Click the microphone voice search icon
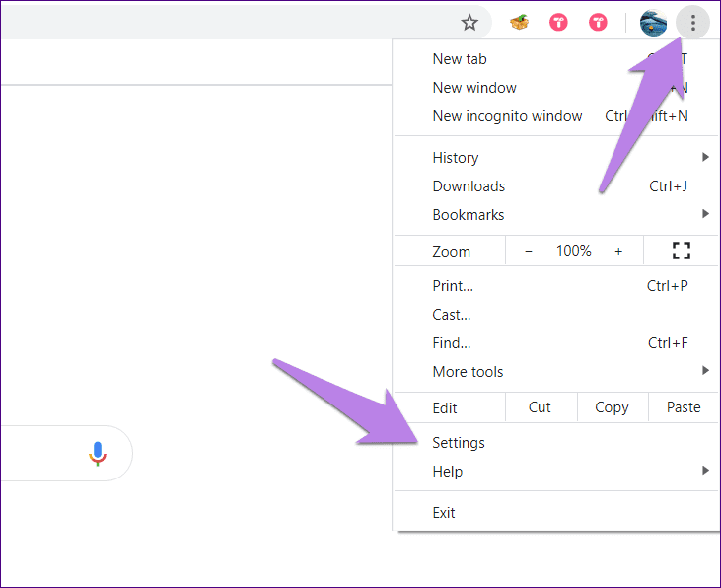 (98, 454)
